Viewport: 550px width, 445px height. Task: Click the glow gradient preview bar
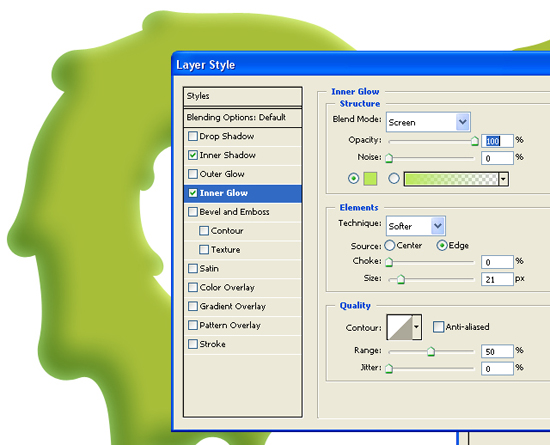tap(451, 179)
